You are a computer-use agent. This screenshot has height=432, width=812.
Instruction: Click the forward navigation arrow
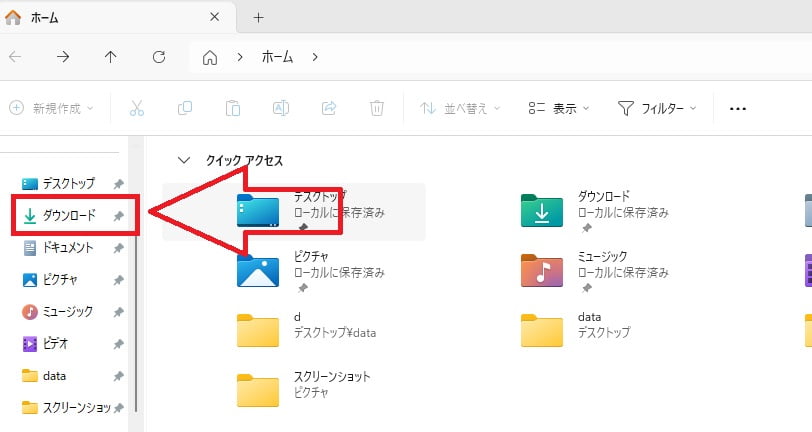(63, 57)
